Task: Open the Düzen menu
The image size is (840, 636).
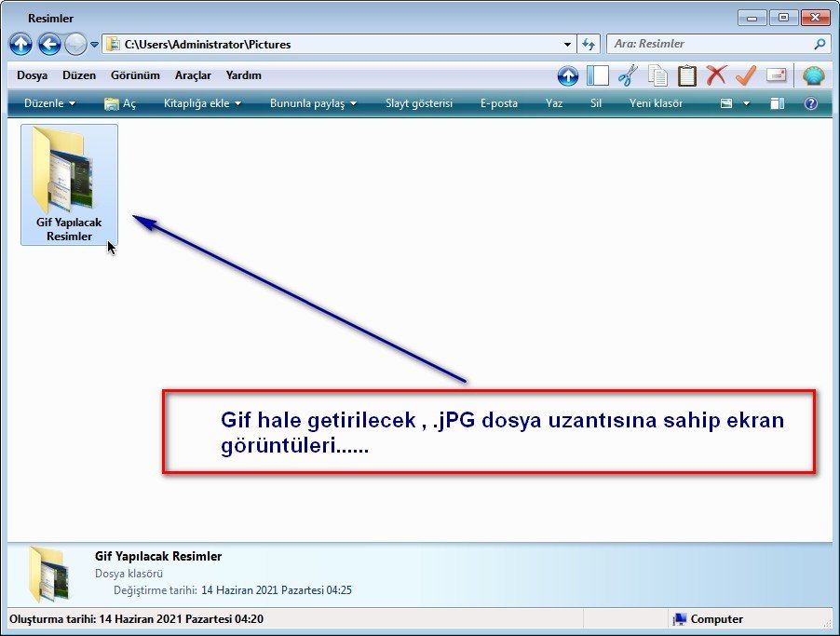Action: (79, 75)
